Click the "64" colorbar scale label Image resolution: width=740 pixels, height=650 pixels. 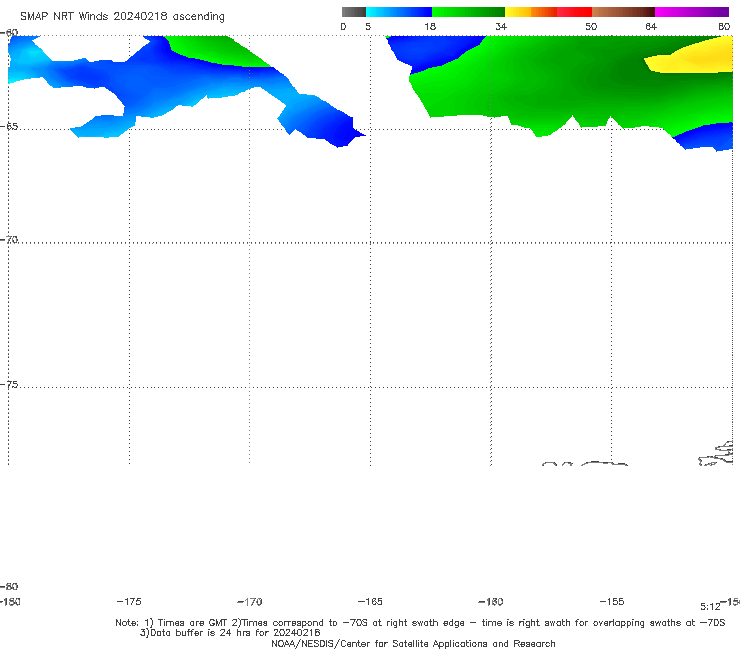point(651,26)
